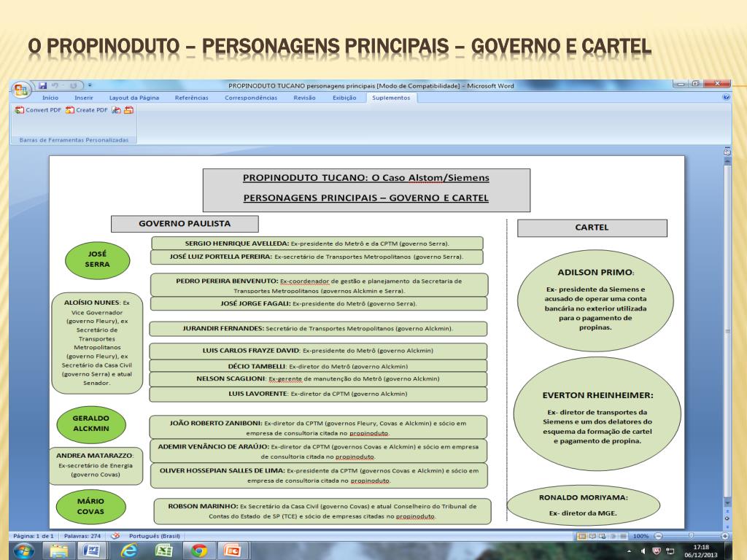Image resolution: width=747 pixels, height=560 pixels.
Task: Click the network tray icon
Action: tap(670, 551)
